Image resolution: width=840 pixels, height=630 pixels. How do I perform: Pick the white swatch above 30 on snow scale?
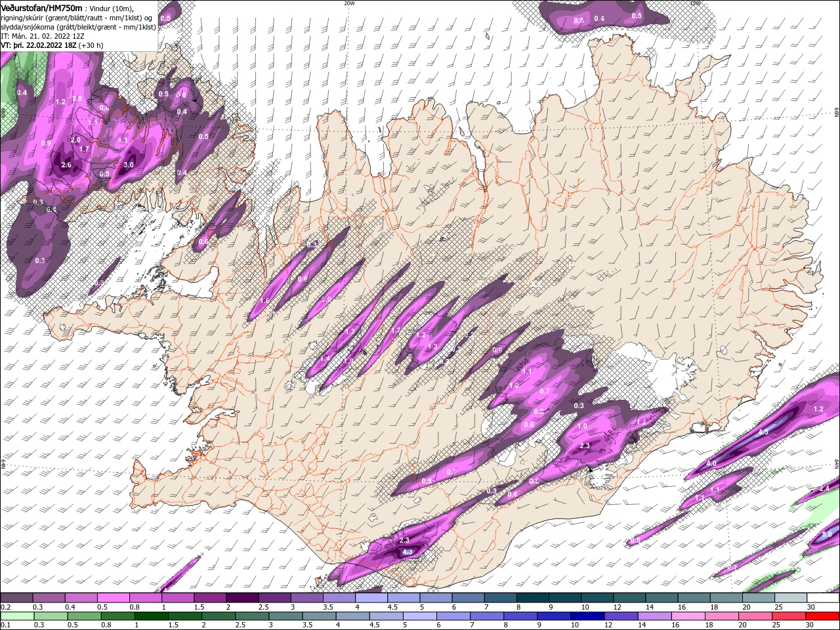click(x=823, y=598)
